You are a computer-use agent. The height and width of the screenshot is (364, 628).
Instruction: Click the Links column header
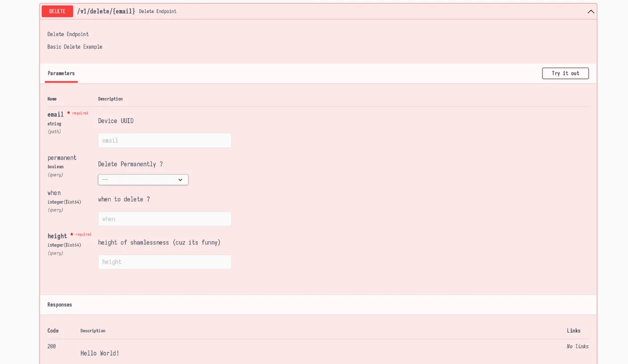[574, 331]
